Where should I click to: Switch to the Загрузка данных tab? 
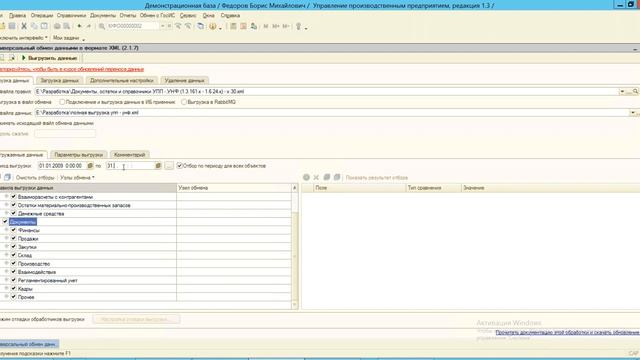pos(60,80)
